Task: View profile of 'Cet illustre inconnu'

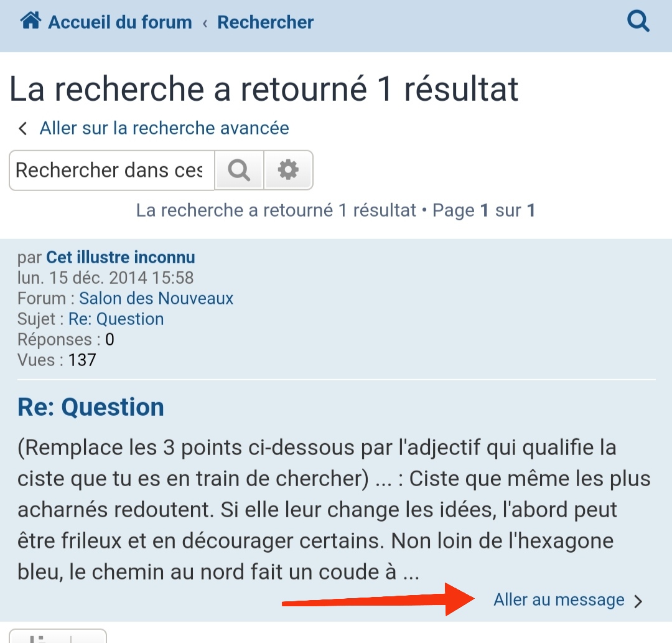Action: click(x=121, y=257)
